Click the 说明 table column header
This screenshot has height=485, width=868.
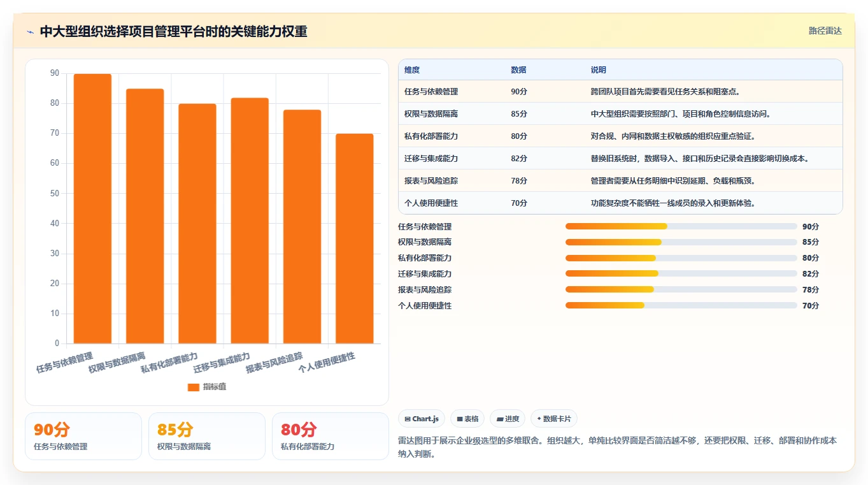click(x=599, y=70)
